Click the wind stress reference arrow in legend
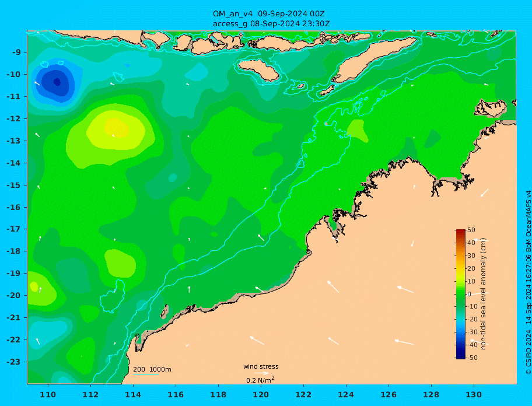The height and width of the screenshot is (406, 532). pyautogui.click(x=261, y=373)
